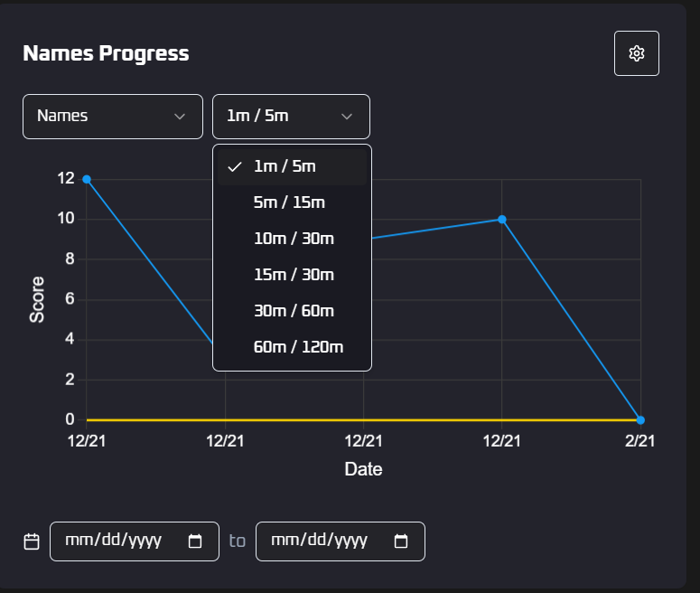The height and width of the screenshot is (593, 700).
Task: Click the checkmark beside 1m / 5m
Action: [235, 167]
